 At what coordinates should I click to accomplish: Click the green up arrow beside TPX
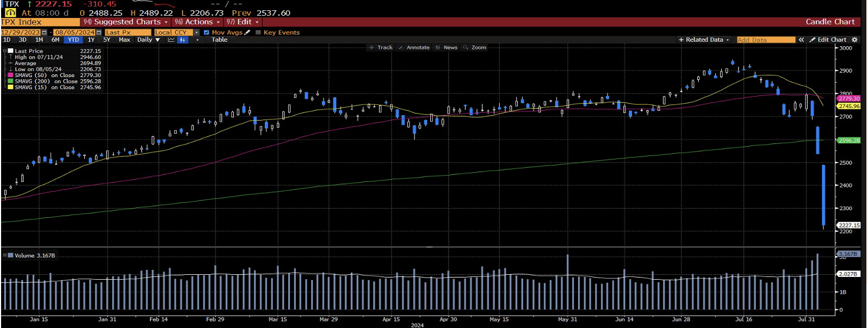(29, 4)
